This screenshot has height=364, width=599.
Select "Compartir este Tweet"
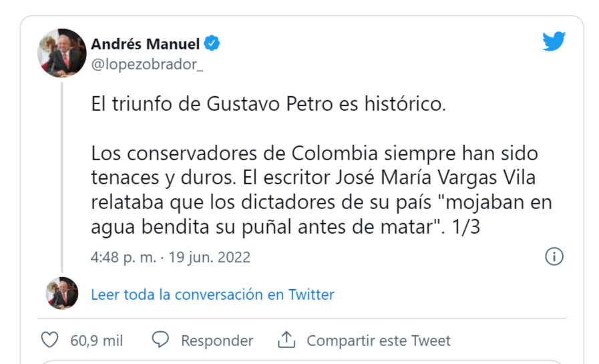coord(378,341)
